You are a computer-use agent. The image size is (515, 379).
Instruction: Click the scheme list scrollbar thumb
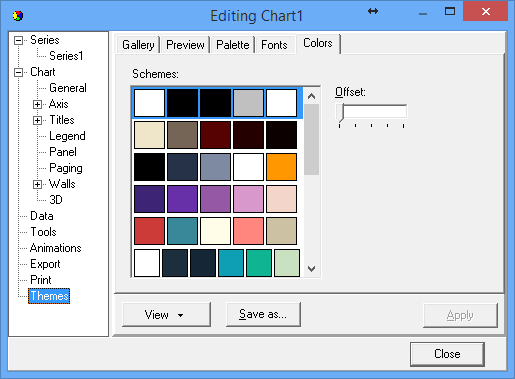coord(311,139)
